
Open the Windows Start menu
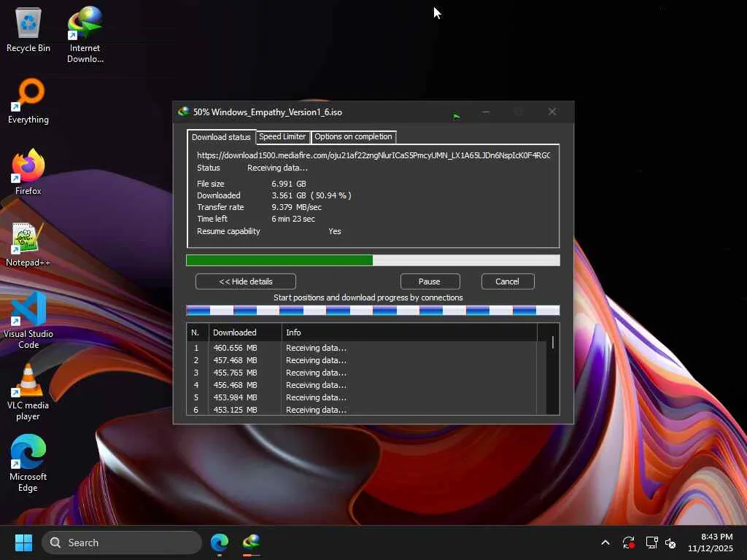click(23, 542)
